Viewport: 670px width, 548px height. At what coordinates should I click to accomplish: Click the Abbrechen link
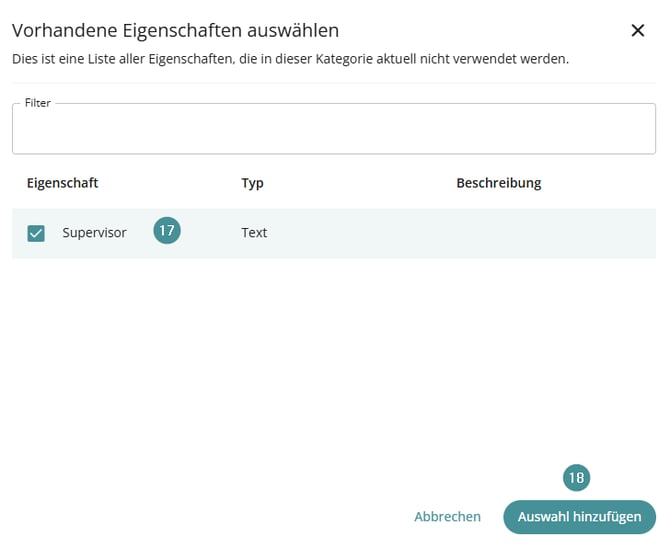(447, 516)
